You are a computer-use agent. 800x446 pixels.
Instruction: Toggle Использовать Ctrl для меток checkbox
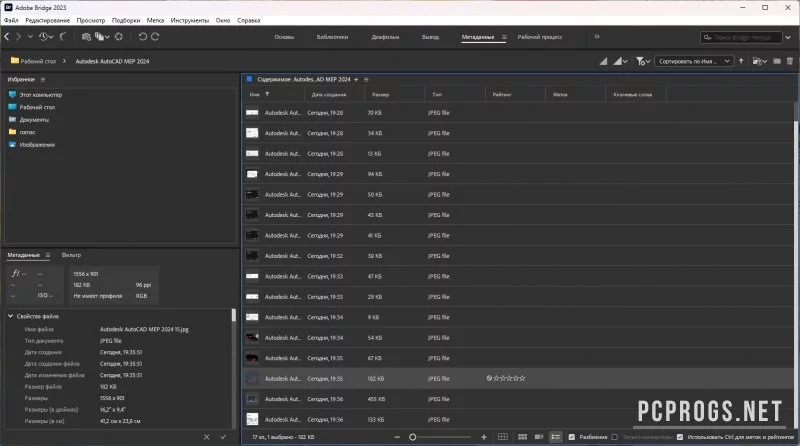click(x=680, y=437)
